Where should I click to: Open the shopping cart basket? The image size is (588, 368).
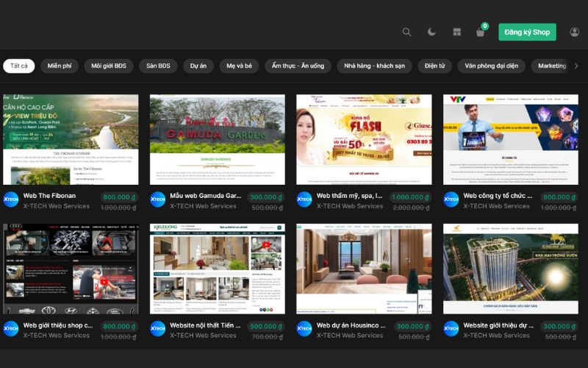(480, 32)
